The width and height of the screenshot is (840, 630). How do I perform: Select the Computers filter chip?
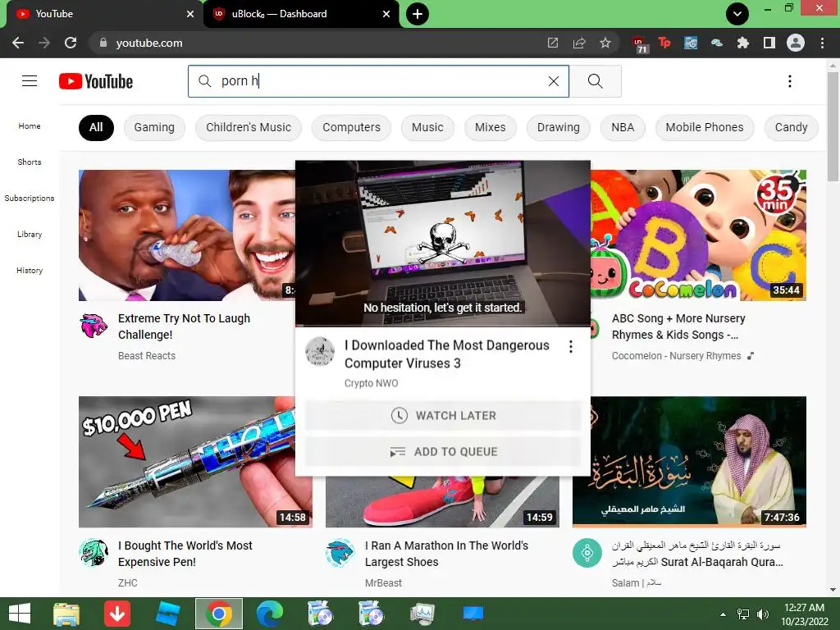tap(351, 127)
